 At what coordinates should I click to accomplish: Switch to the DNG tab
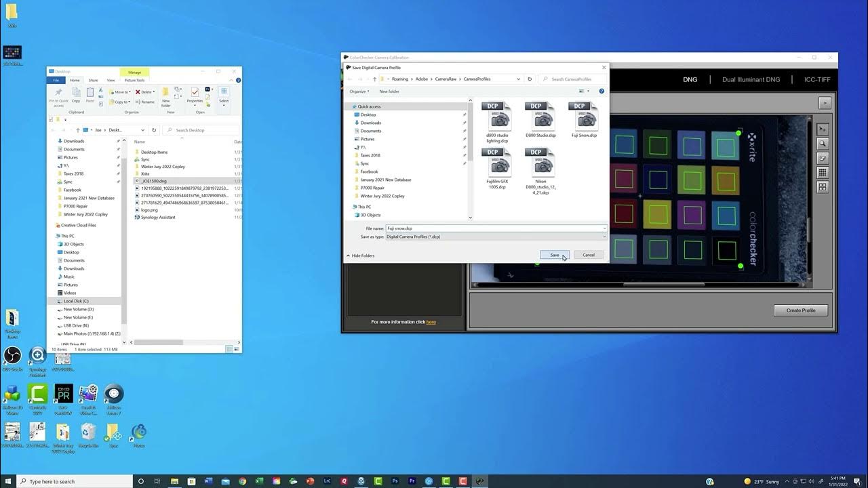(x=690, y=79)
